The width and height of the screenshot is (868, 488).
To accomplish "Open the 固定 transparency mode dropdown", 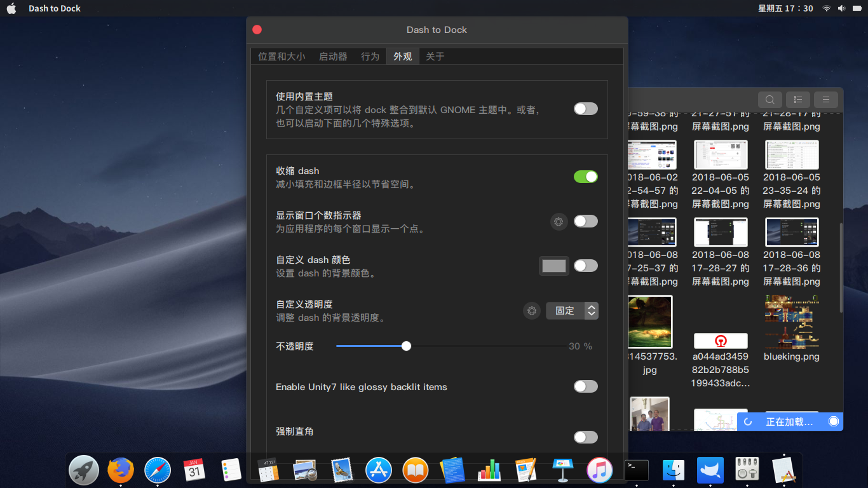I will (571, 311).
